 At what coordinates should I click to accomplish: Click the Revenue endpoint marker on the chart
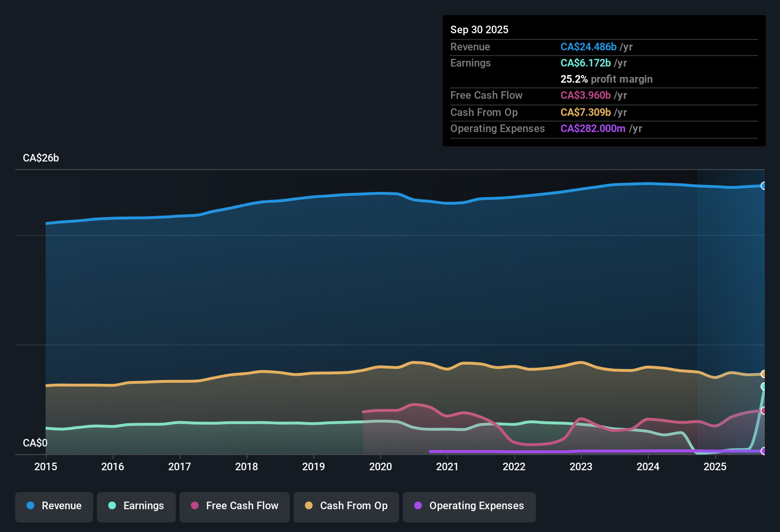(x=764, y=186)
